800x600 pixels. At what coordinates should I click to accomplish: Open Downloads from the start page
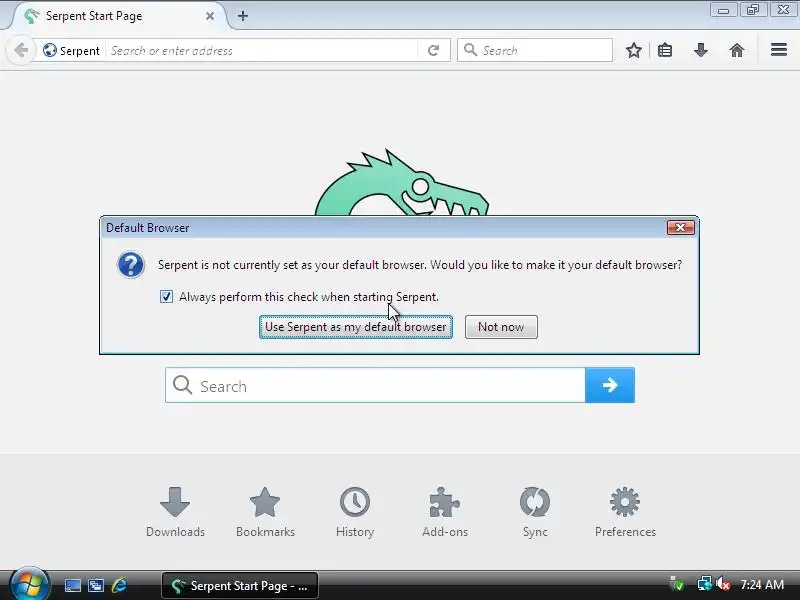click(x=175, y=512)
